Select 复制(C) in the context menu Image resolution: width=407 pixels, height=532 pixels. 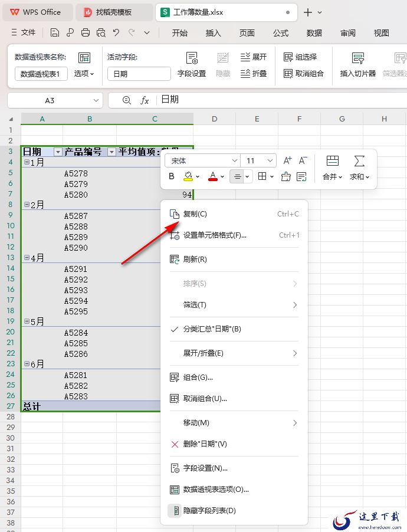tap(234, 214)
